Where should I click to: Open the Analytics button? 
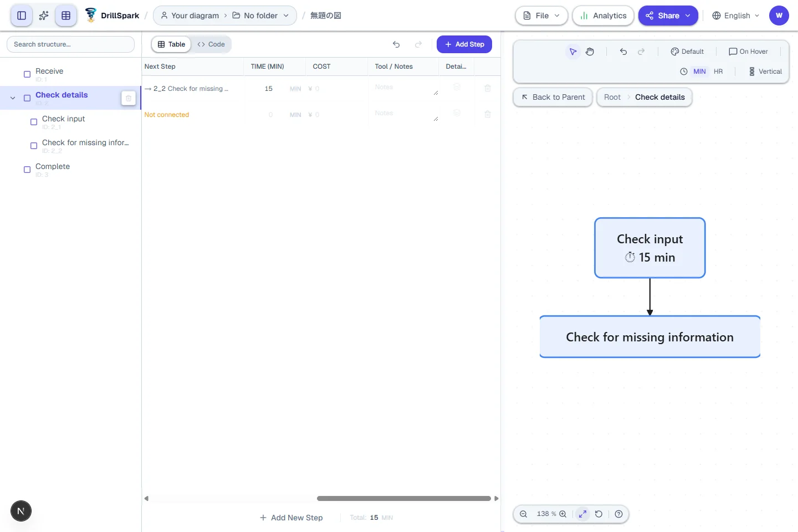[603, 16]
